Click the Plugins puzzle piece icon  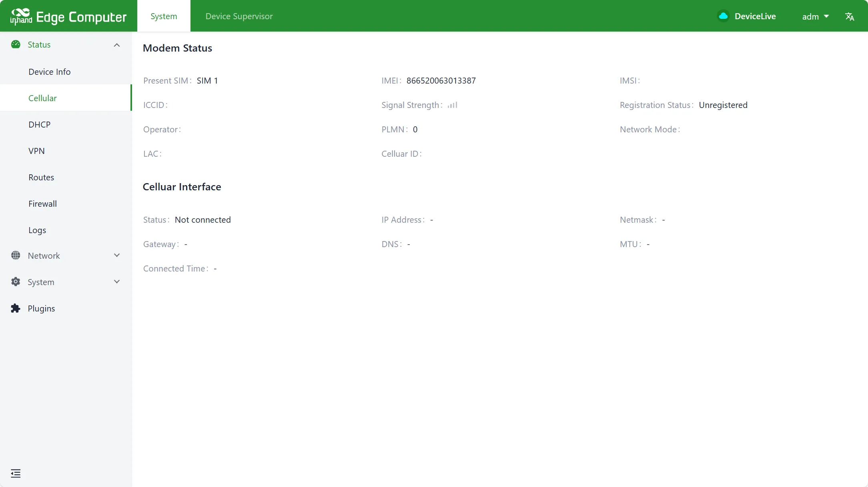point(16,308)
